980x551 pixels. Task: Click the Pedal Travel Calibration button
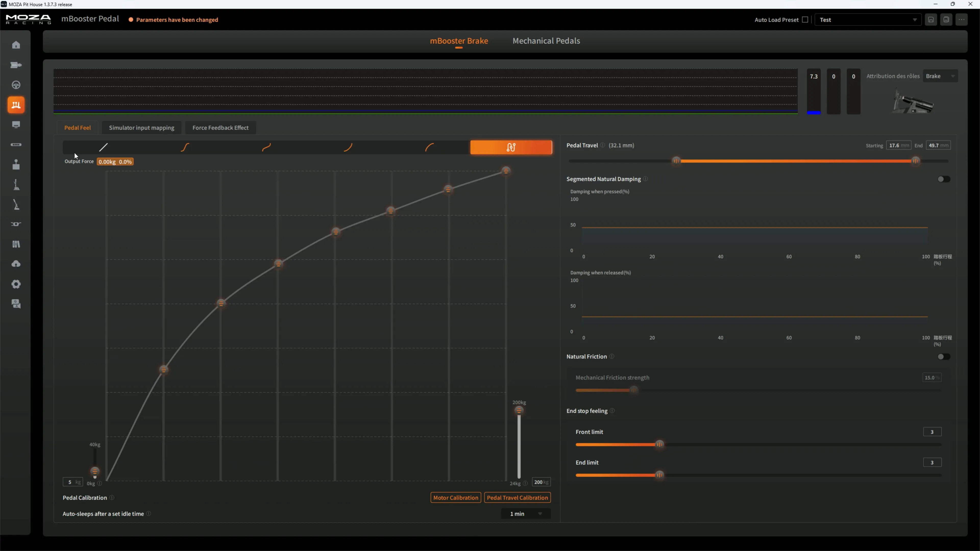point(517,498)
